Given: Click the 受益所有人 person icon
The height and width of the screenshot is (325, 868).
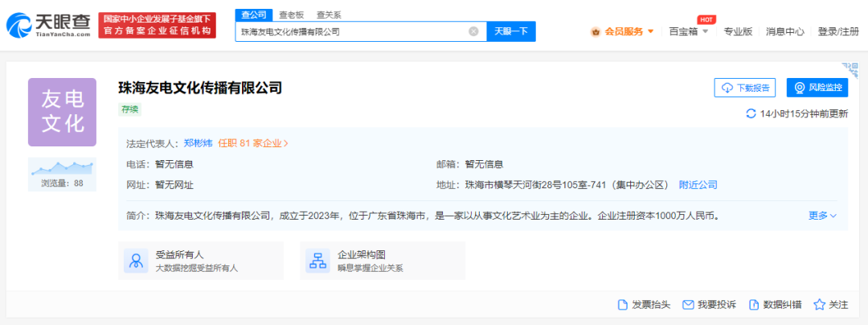Looking at the screenshot, I should [x=135, y=261].
